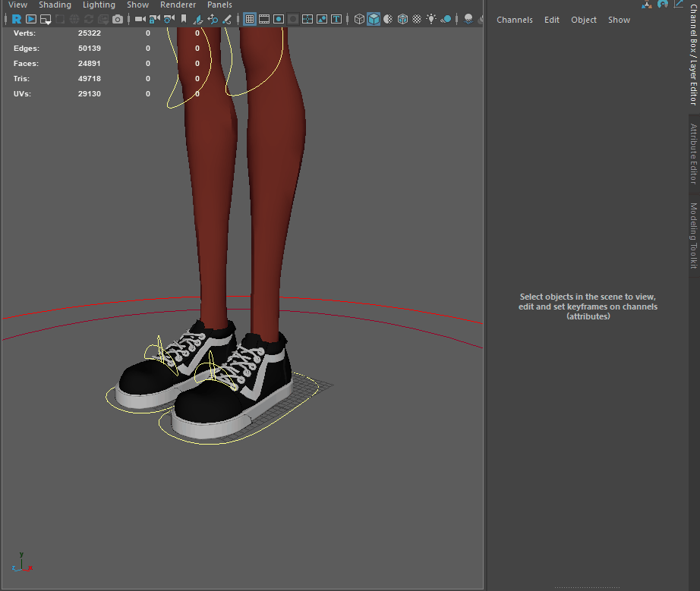Click the Channels menu in Channel Box

point(515,20)
